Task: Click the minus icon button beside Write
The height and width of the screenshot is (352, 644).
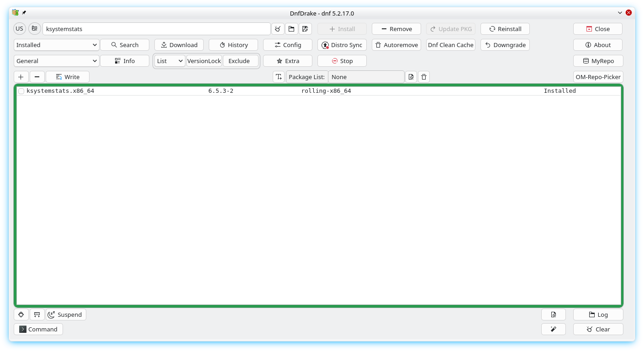Action: click(x=37, y=77)
